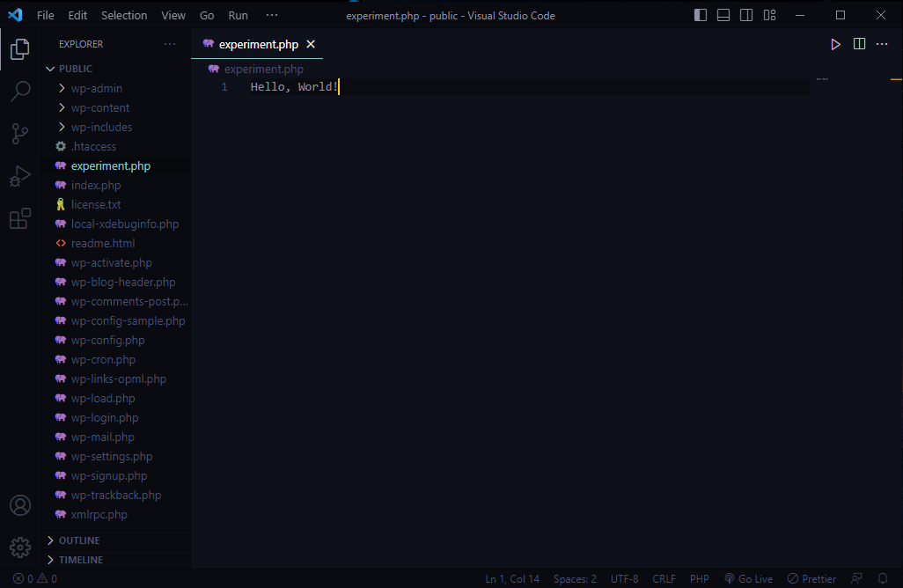
Task: Open local-xdebuginfo.php file
Action: 116,224
